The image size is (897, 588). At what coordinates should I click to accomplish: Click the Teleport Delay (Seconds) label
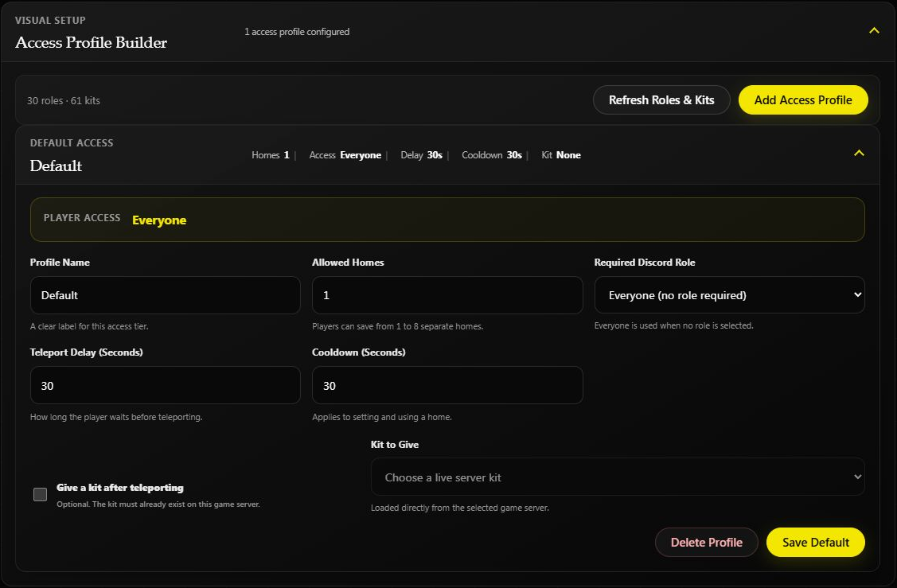87,352
